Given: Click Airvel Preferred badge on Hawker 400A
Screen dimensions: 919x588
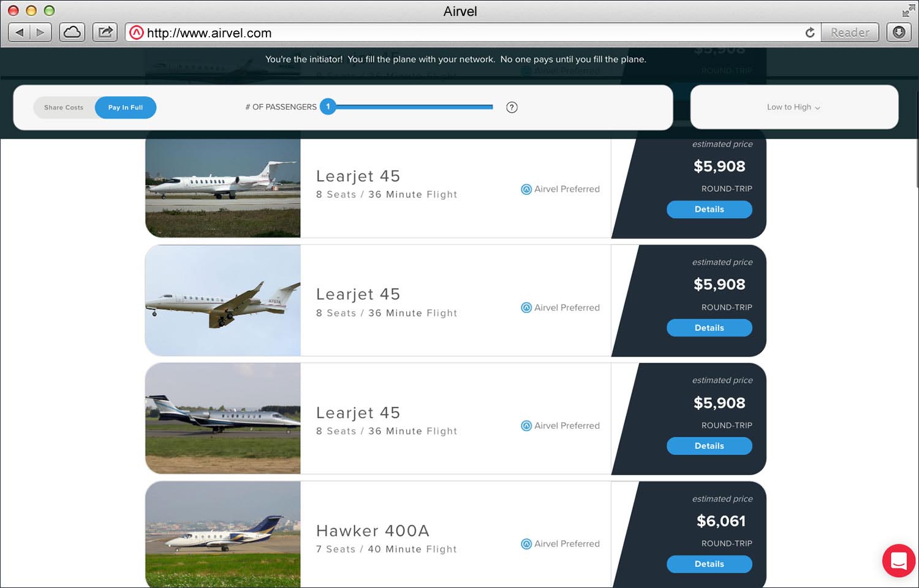Looking at the screenshot, I should [561, 544].
